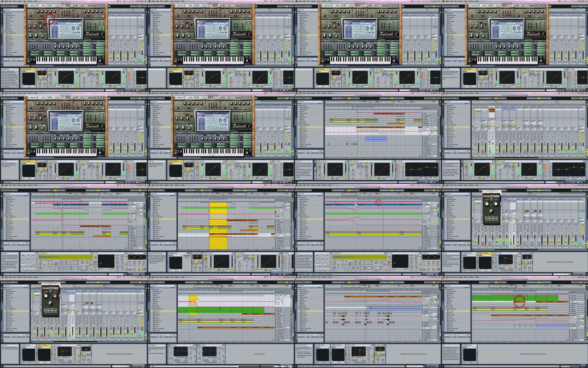This screenshot has width=588, height=368.
Task: Open the File menu in the Thu 18:49 frame
Action: pyautogui.click(x=10, y=1)
